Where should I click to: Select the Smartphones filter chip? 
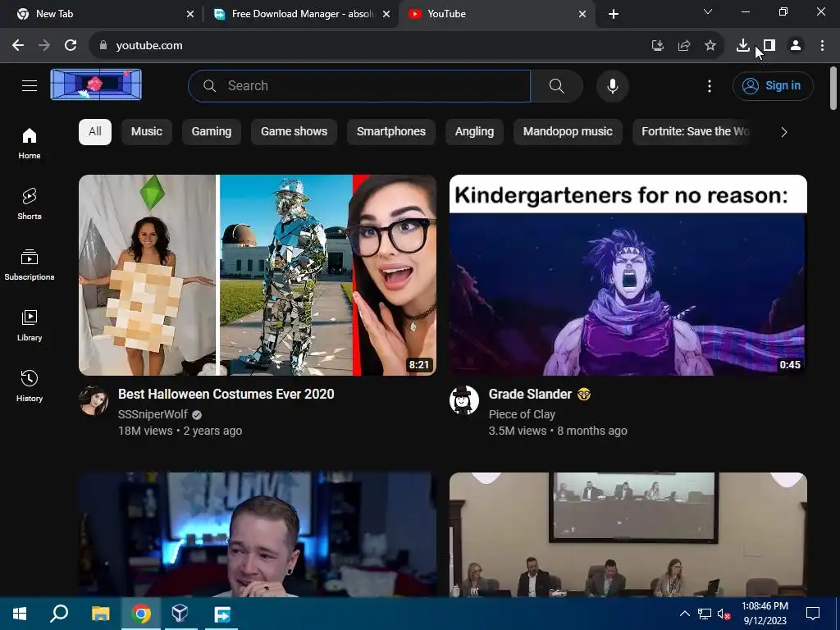[x=391, y=132]
